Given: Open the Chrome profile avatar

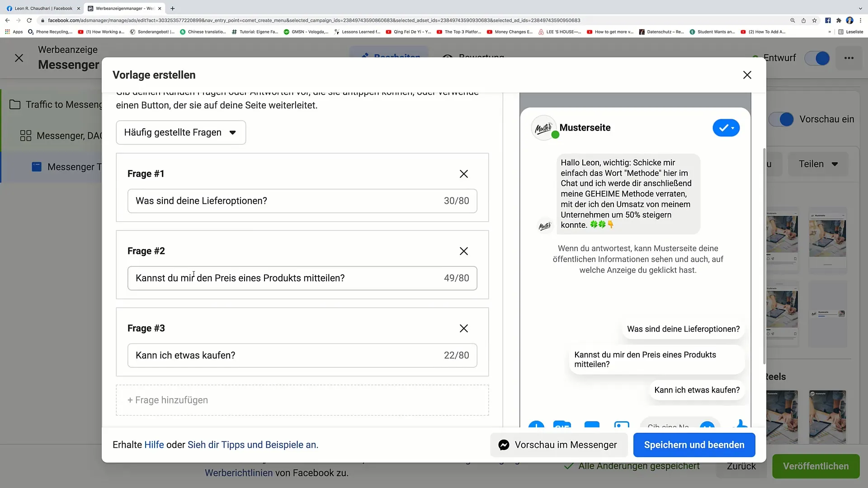Looking at the screenshot, I should [849, 20].
